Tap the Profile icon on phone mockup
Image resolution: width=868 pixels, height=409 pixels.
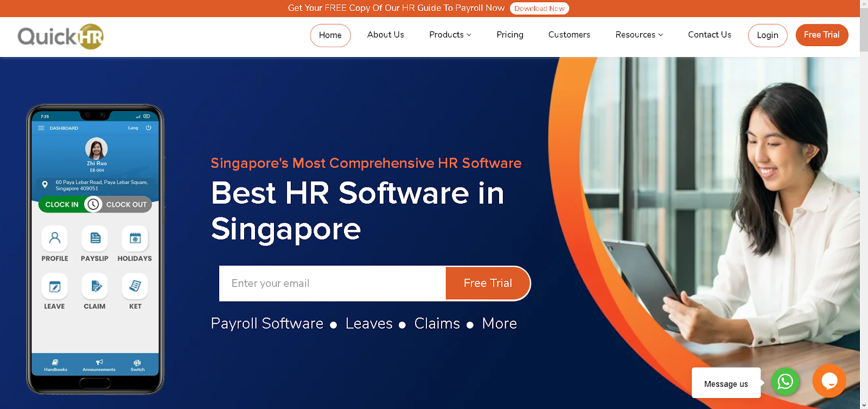[55, 238]
